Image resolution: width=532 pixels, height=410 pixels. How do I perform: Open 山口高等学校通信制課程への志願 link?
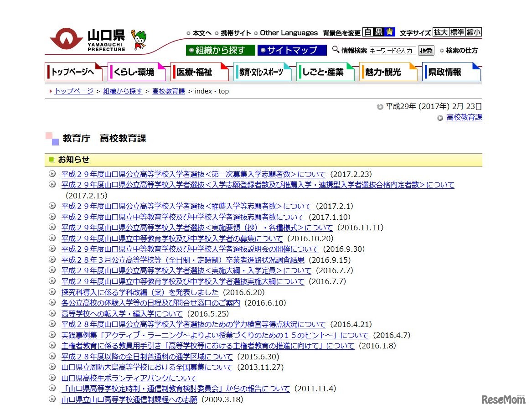coord(129,399)
